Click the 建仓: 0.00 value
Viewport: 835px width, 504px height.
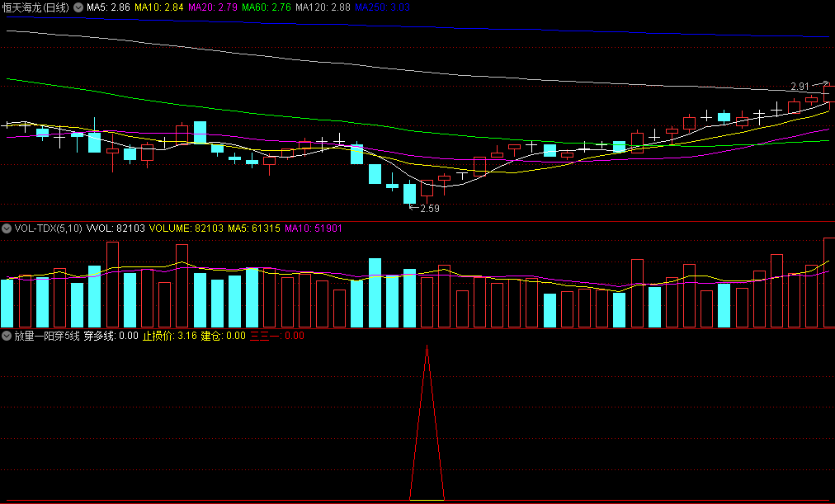(x=223, y=336)
